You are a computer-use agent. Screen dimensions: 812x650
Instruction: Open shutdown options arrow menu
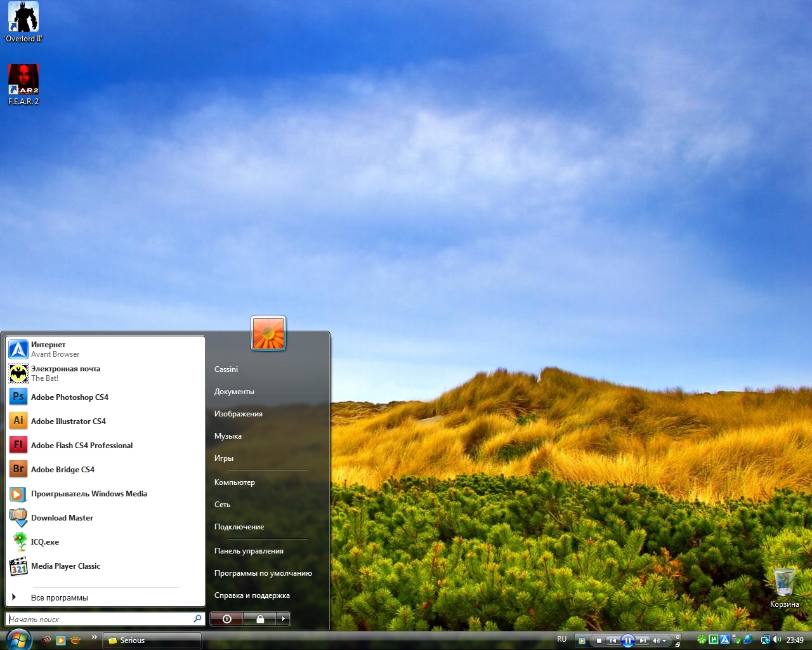284,619
